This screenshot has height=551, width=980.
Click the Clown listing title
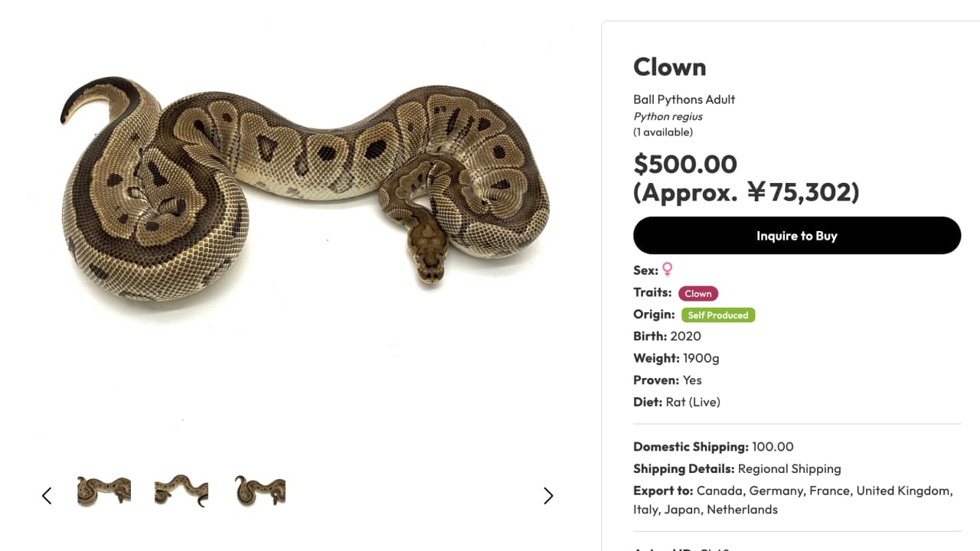tap(669, 67)
